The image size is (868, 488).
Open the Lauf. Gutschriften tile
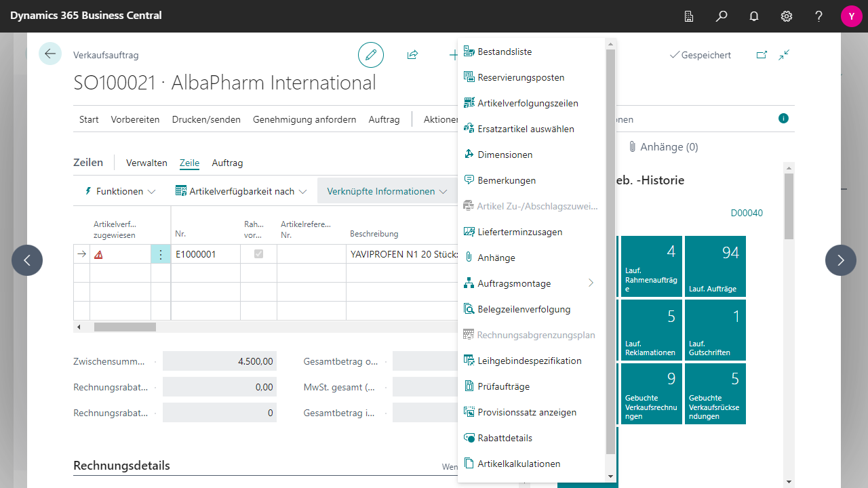click(x=715, y=330)
